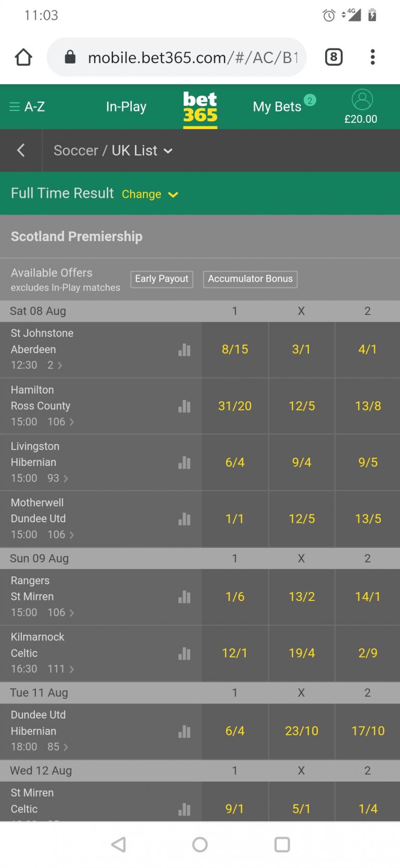Select St Johnstone home win at 8/15
400x868 pixels.
[235, 349]
